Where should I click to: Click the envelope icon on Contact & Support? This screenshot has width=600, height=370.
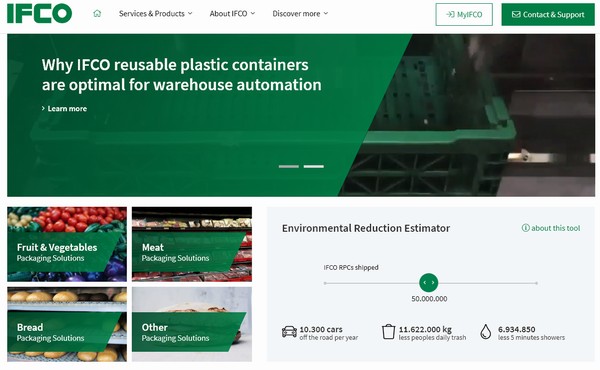point(516,15)
